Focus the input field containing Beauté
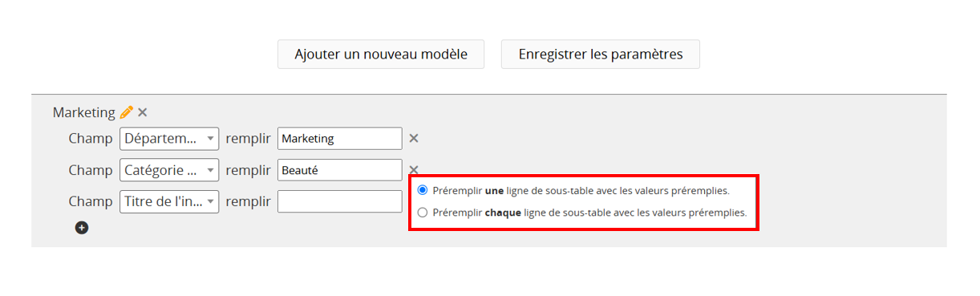Image resolution: width=980 pixels, height=296 pixels. point(340,170)
